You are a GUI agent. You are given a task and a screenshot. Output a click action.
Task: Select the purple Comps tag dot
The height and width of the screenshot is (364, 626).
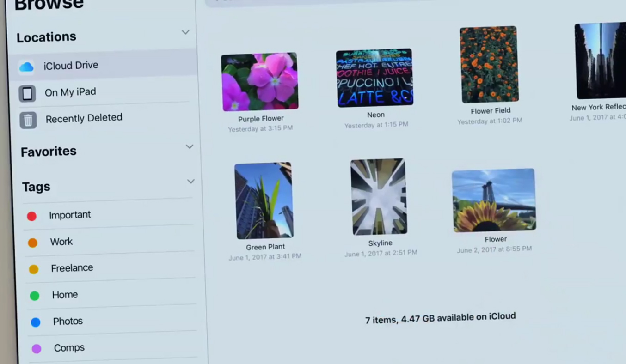pos(37,349)
